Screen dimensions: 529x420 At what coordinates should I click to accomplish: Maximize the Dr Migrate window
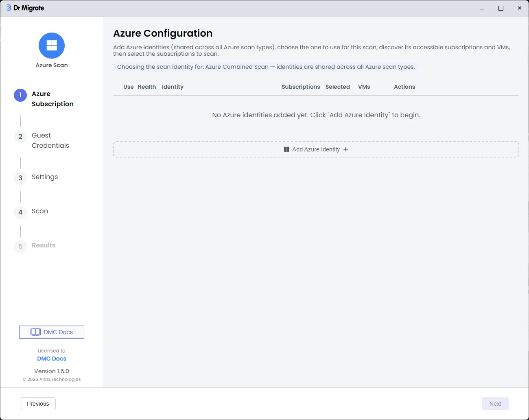501,8
